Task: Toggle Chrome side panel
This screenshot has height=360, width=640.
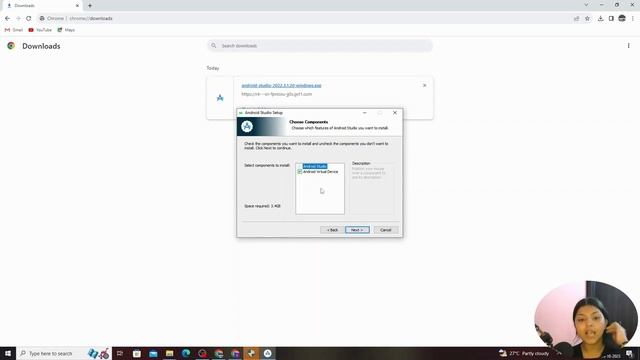Action: click(x=611, y=18)
